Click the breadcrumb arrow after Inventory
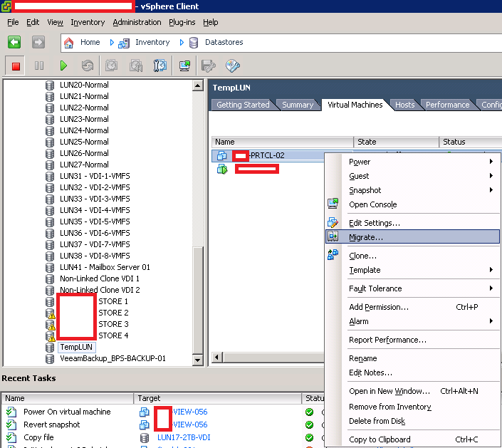 tap(182, 42)
